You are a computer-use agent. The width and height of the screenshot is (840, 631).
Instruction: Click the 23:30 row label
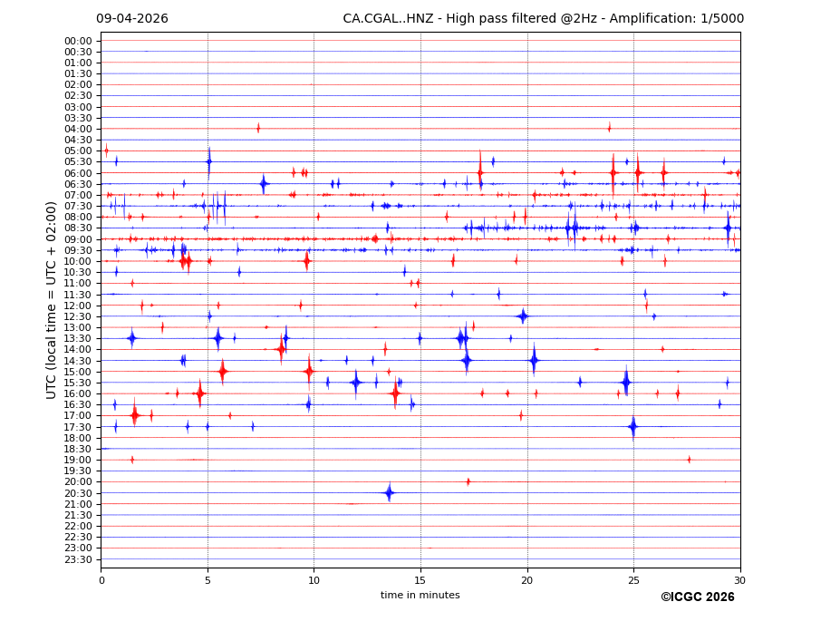78,559
